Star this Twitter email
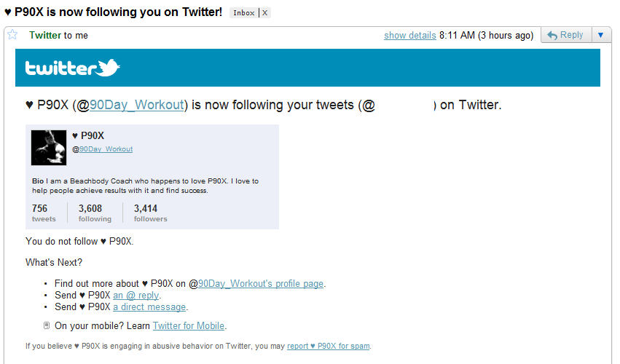Viewport: 620px width, 364px height. pyautogui.click(x=12, y=35)
